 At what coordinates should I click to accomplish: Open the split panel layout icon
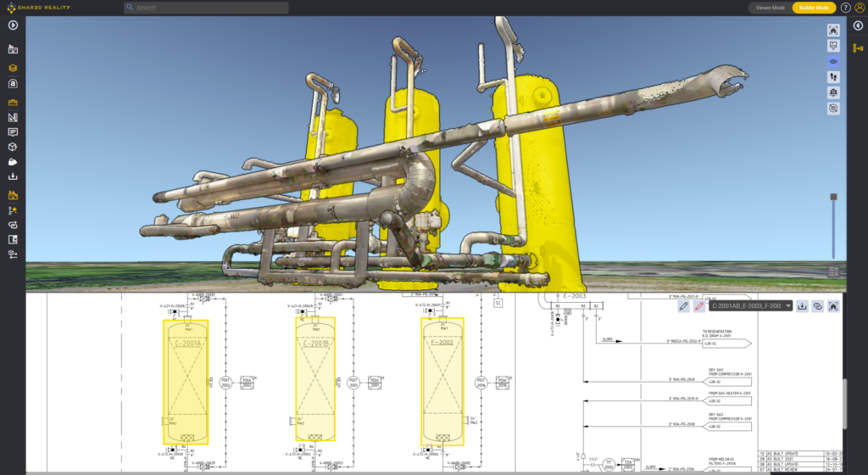[x=13, y=240]
